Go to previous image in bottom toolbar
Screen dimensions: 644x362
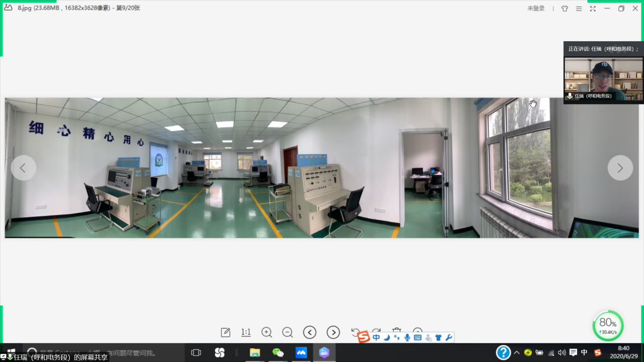pyautogui.click(x=310, y=333)
